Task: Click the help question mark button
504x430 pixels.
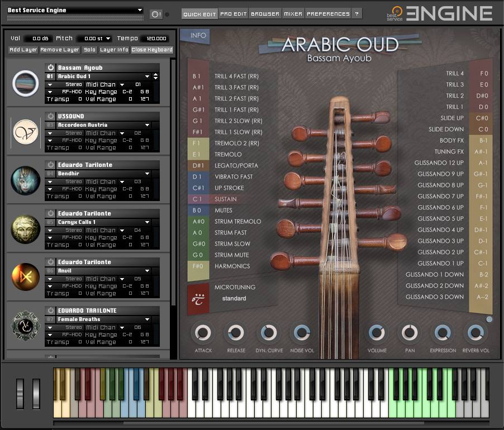Action: (x=356, y=13)
